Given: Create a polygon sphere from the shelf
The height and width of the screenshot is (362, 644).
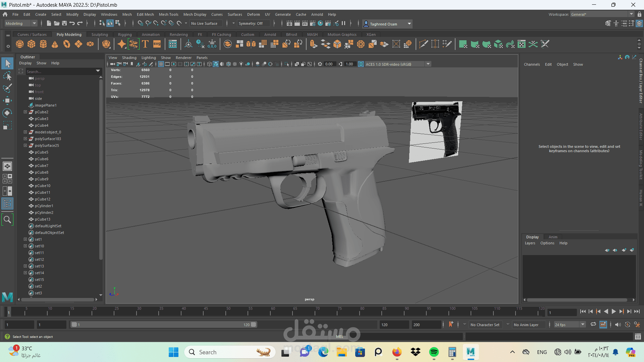Looking at the screenshot, I should [20, 44].
